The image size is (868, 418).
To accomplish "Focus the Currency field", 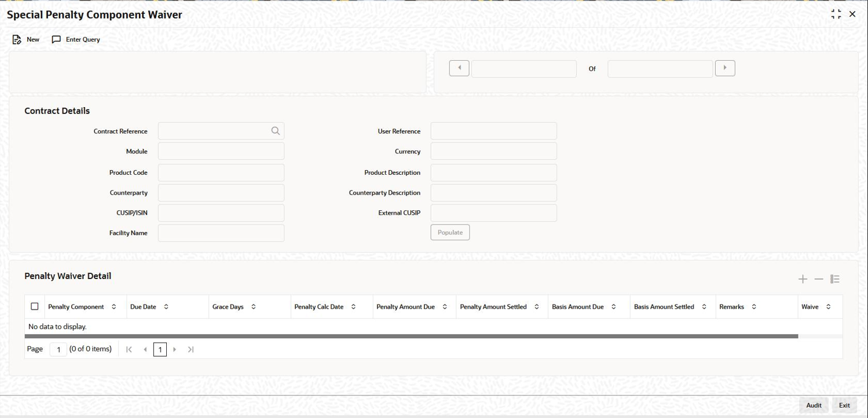I will pos(494,151).
